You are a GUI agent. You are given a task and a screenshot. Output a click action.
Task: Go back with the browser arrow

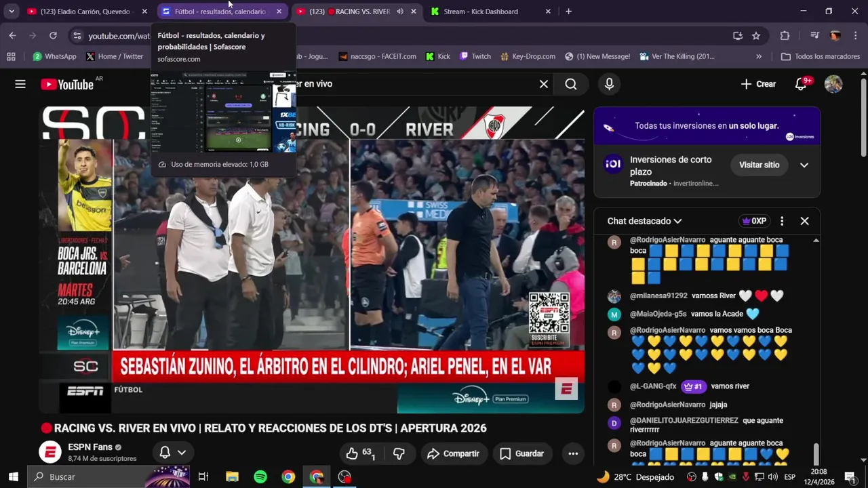12,36
